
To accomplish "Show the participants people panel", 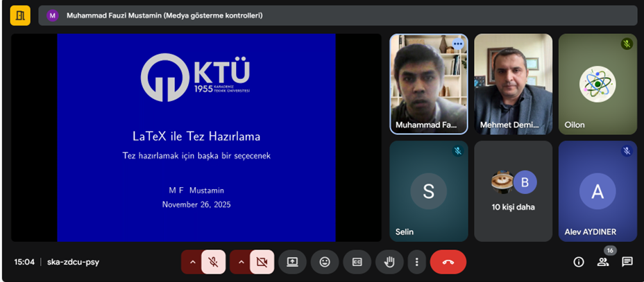I will (603, 262).
